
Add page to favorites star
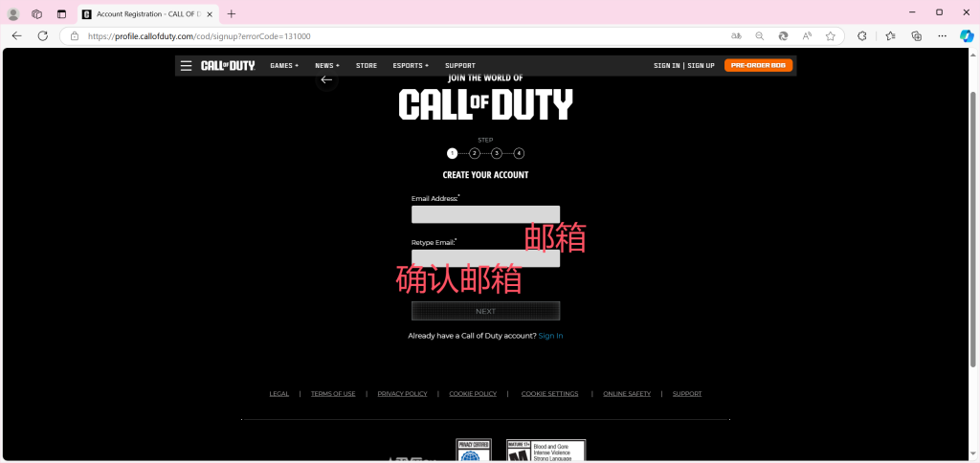[x=830, y=36]
